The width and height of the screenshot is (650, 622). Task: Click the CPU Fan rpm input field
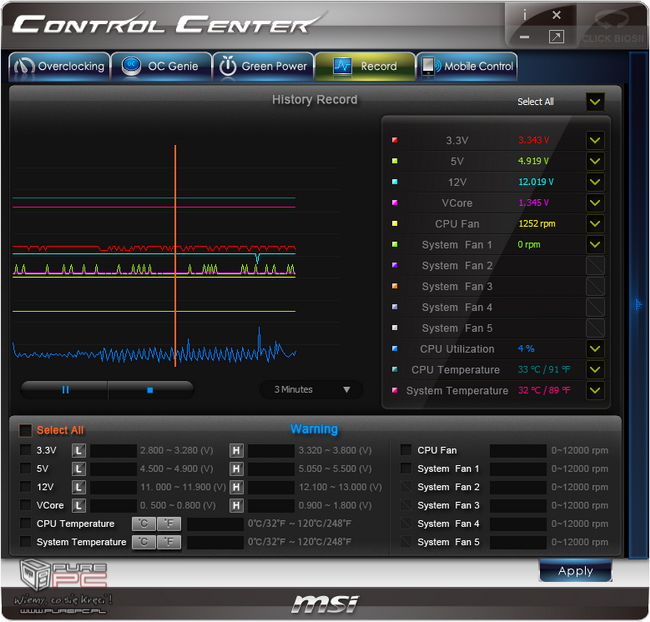[x=518, y=451]
